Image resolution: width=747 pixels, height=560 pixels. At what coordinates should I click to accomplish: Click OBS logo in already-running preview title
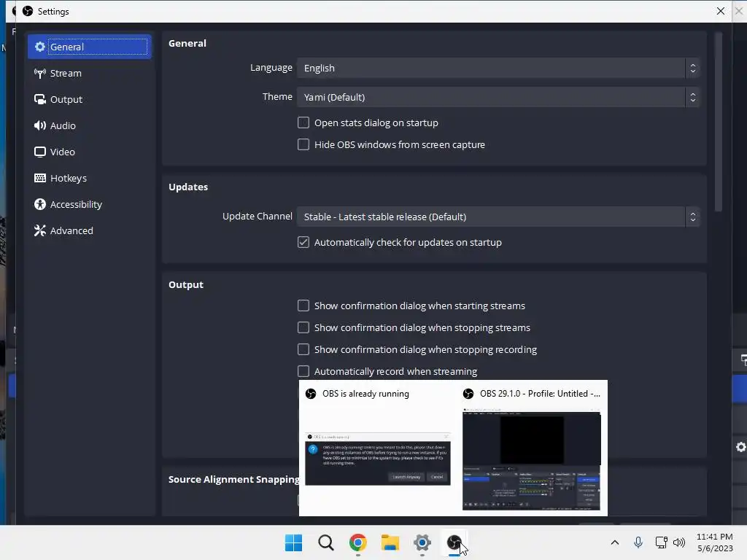pyautogui.click(x=311, y=394)
